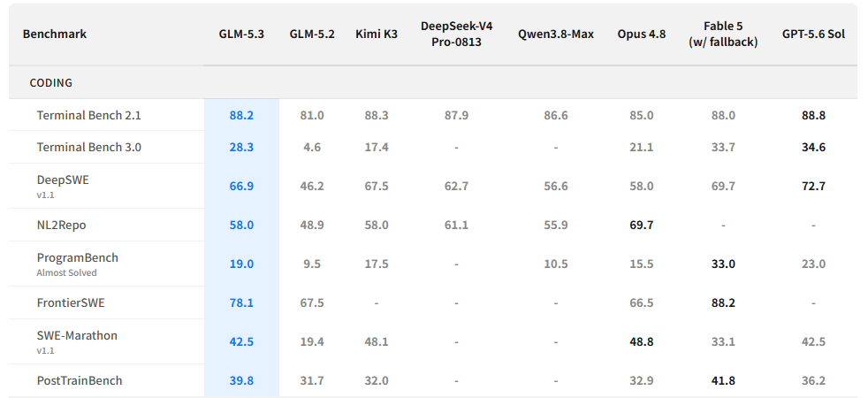Click the DeepSWE benchmark name
Image resolution: width=868 pixels, height=398 pixels.
[x=63, y=180]
